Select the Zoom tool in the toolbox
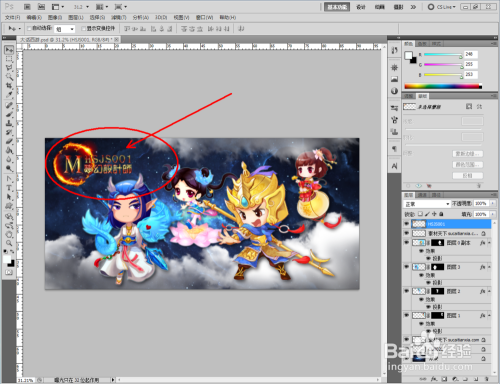The image size is (500, 384). pos(9,243)
